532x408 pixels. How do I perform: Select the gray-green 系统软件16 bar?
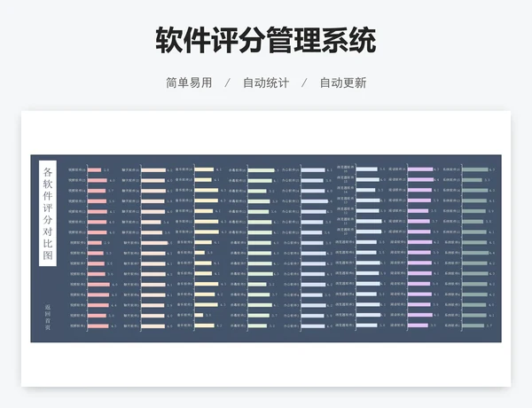[x=475, y=169]
